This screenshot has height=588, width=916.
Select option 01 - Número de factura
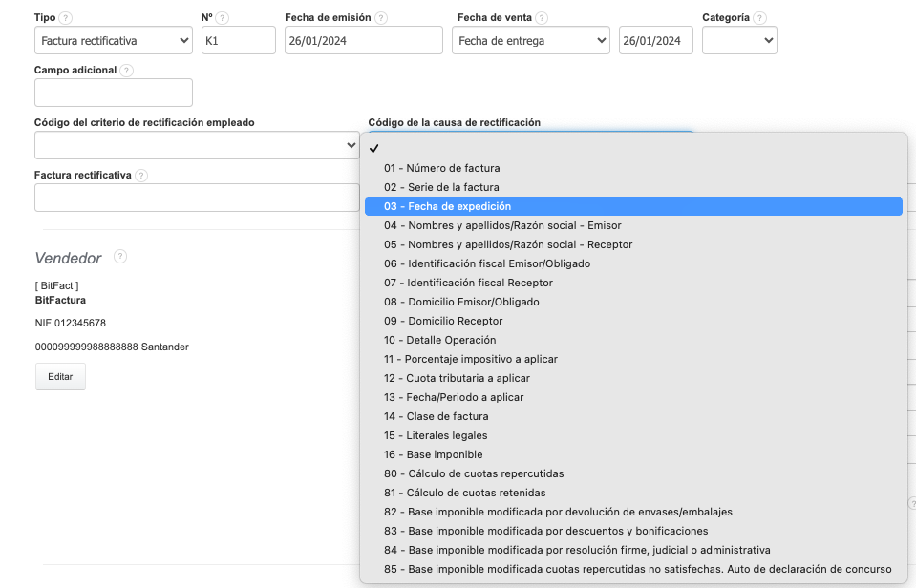click(442, 168)
